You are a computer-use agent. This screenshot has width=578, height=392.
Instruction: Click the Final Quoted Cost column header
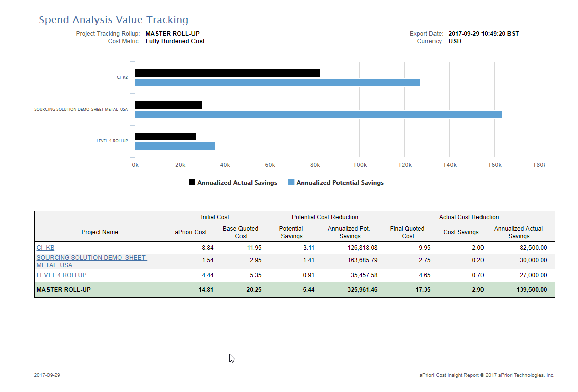407,232
